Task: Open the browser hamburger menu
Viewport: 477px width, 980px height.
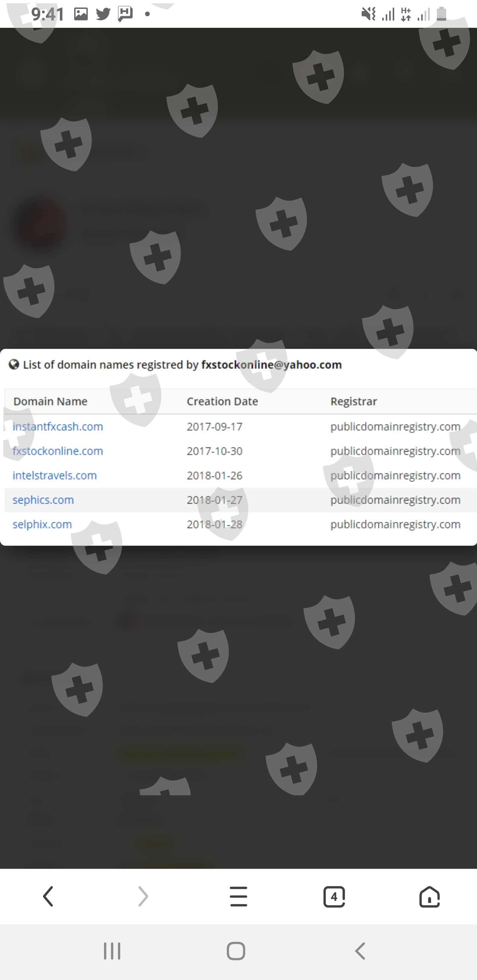Action: pos(238,896)
